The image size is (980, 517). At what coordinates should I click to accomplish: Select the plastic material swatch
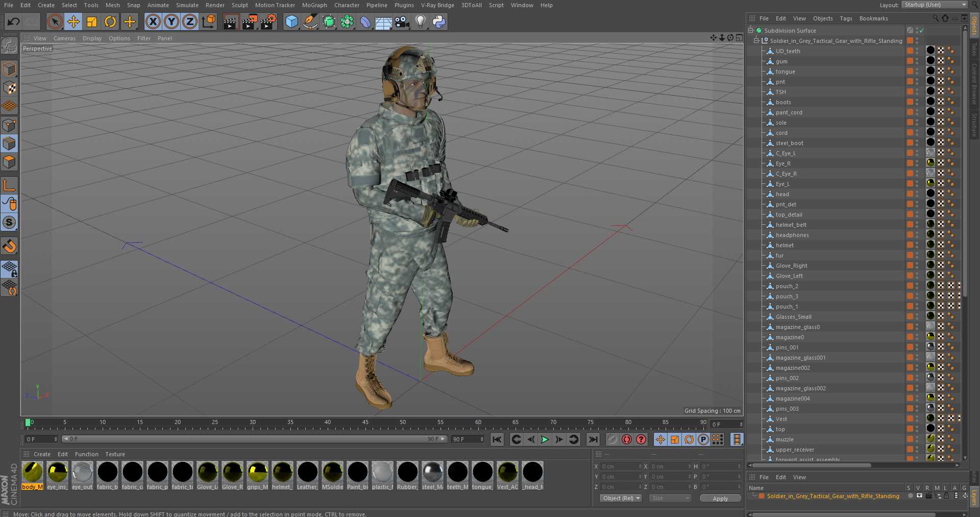pos(382,475)
